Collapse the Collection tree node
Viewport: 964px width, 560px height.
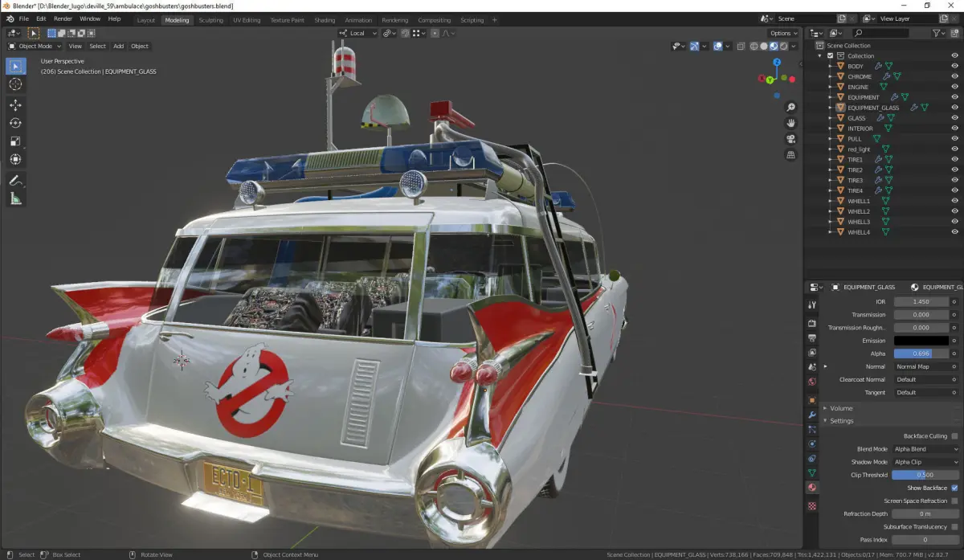pos(820,55)
